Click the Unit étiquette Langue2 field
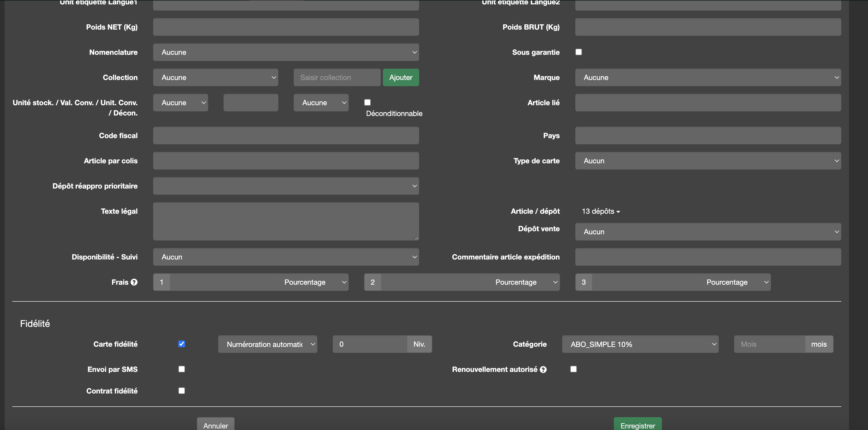868x430 pixels. point(708,5)
